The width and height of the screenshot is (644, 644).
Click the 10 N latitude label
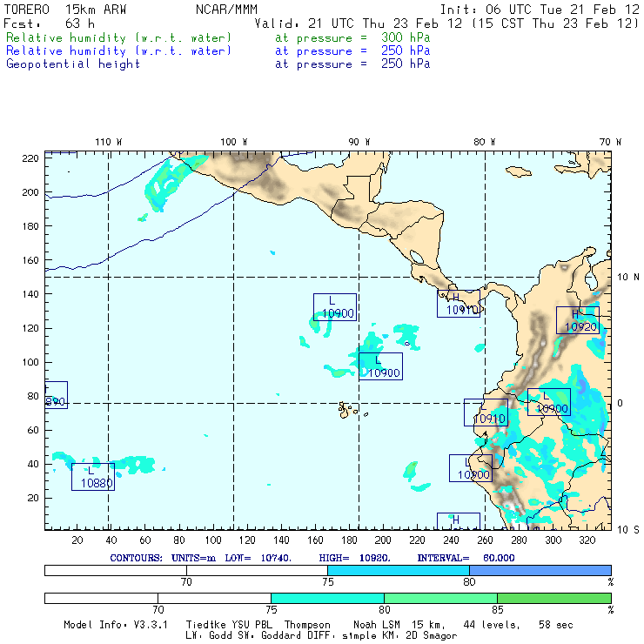pyautogui.click(x=628, y=278)
